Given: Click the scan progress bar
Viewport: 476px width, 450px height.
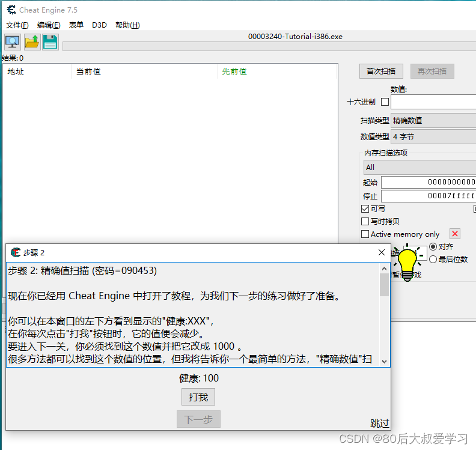Looking at the screenshot, I should tap(269, 46).
